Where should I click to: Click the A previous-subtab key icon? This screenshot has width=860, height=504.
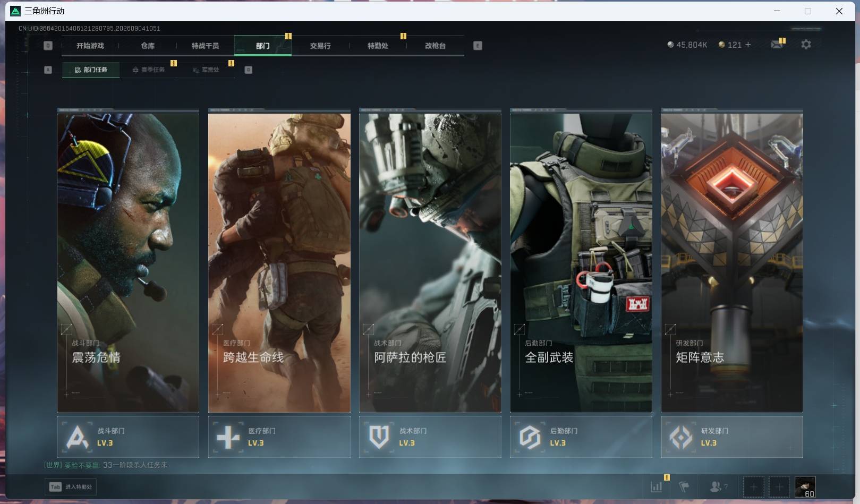click(x=48, y=70)
